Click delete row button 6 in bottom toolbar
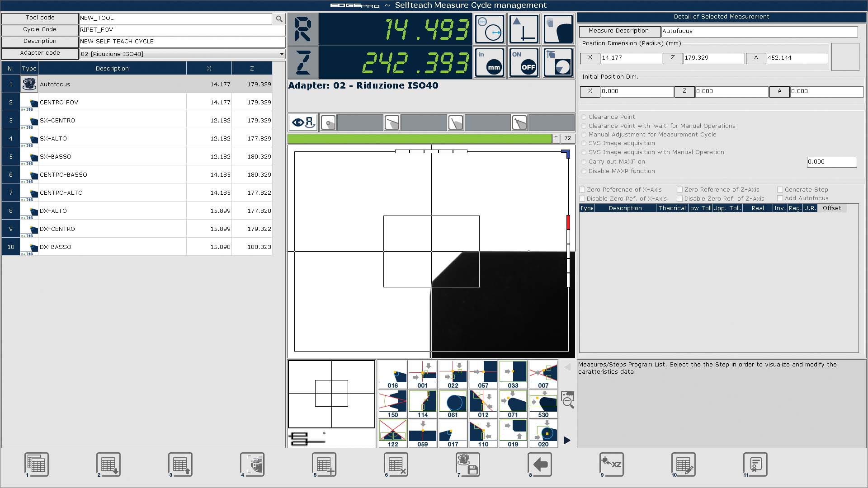The width and height of the screenshot is (868, 488). click(396, 464)
